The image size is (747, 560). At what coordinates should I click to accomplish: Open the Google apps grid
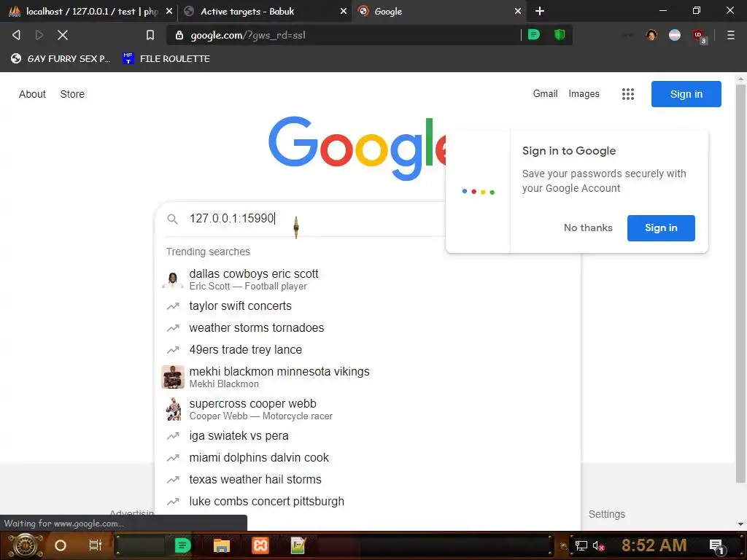pos(628,94)
